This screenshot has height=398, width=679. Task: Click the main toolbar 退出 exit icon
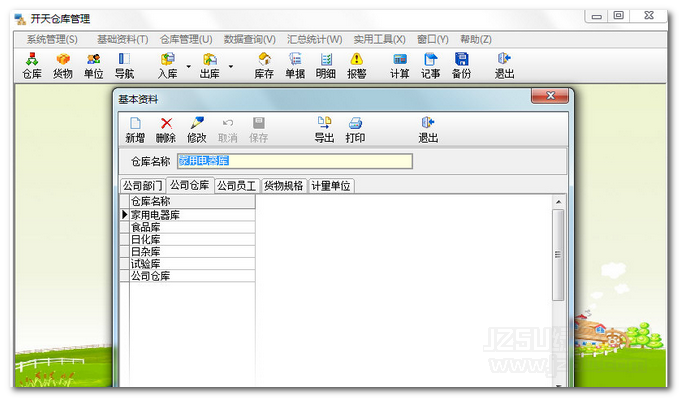(504, 65)
